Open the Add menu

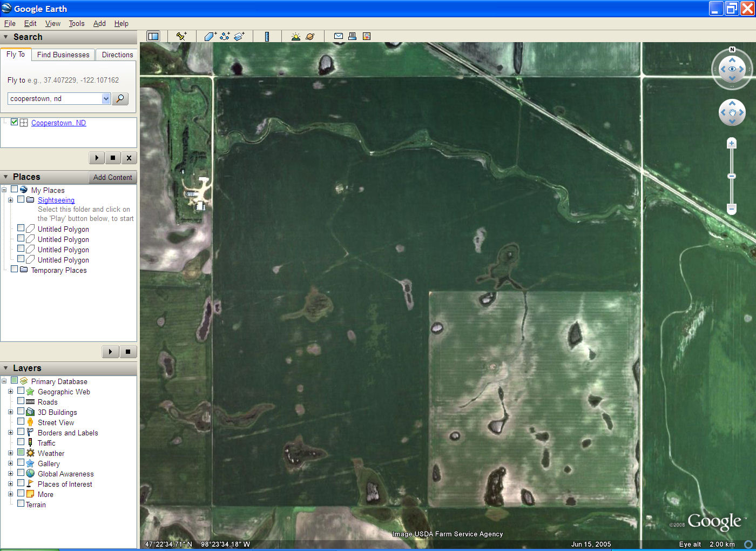[99, 23]
